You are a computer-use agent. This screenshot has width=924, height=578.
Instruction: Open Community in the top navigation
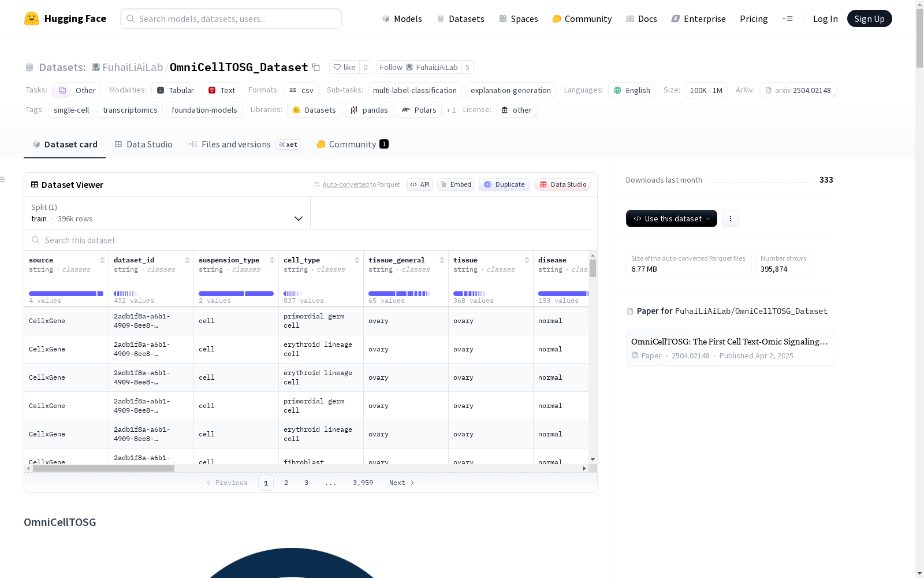(582, 18)
